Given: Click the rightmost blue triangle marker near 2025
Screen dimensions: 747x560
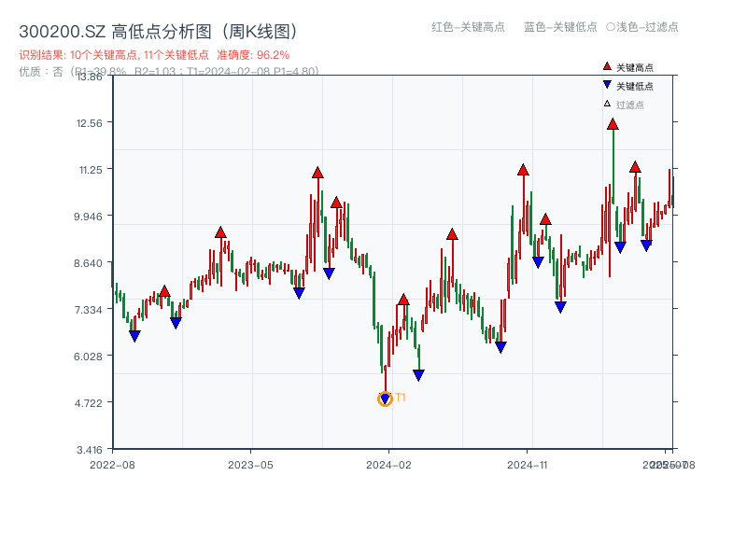Looking at the screenshot, I should 645,245.
